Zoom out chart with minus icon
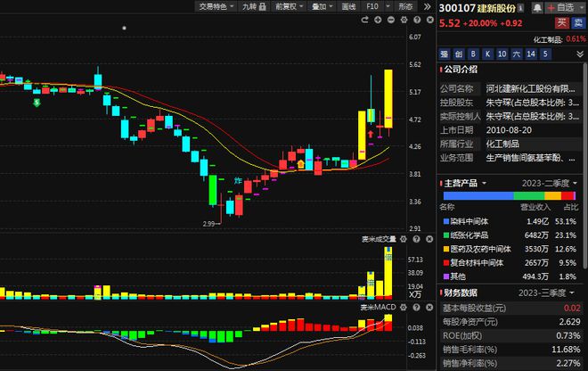588x371 pixels. pyautogui.click(x=391, y=20)
